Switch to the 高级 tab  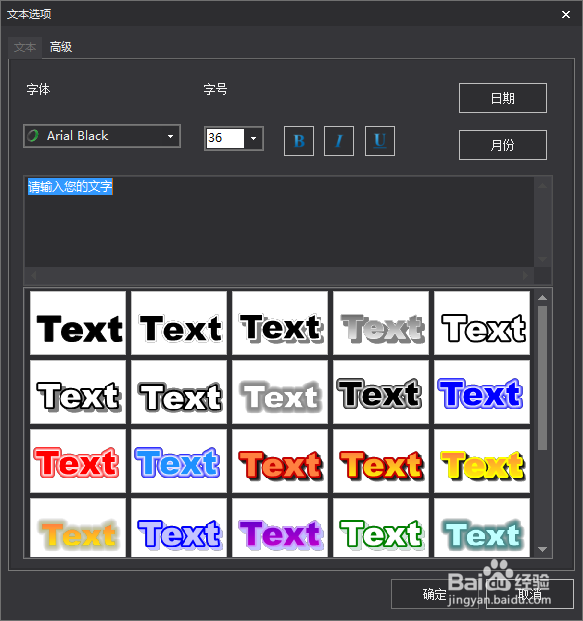(x=61, y=47)
